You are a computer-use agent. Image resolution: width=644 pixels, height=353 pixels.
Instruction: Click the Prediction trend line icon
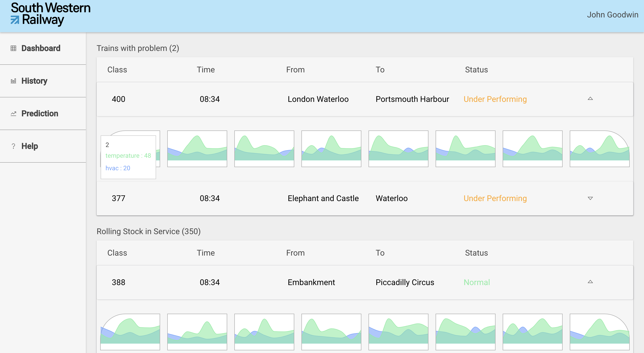click(13, 114)
